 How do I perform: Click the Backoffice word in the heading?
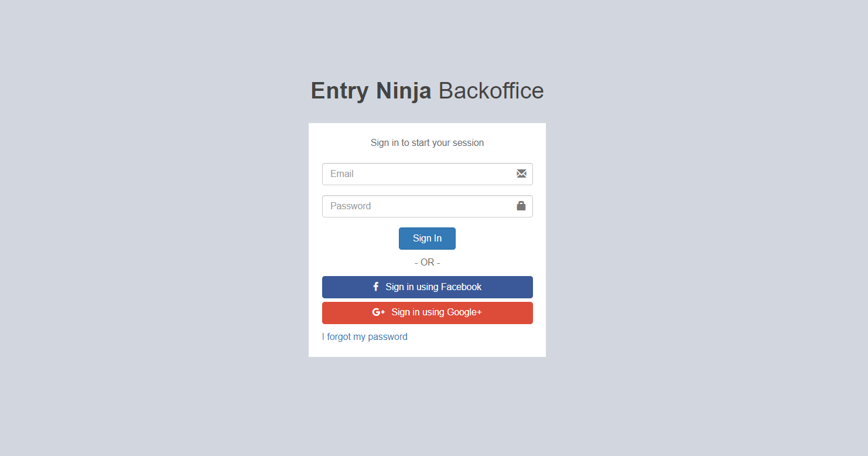491,91
